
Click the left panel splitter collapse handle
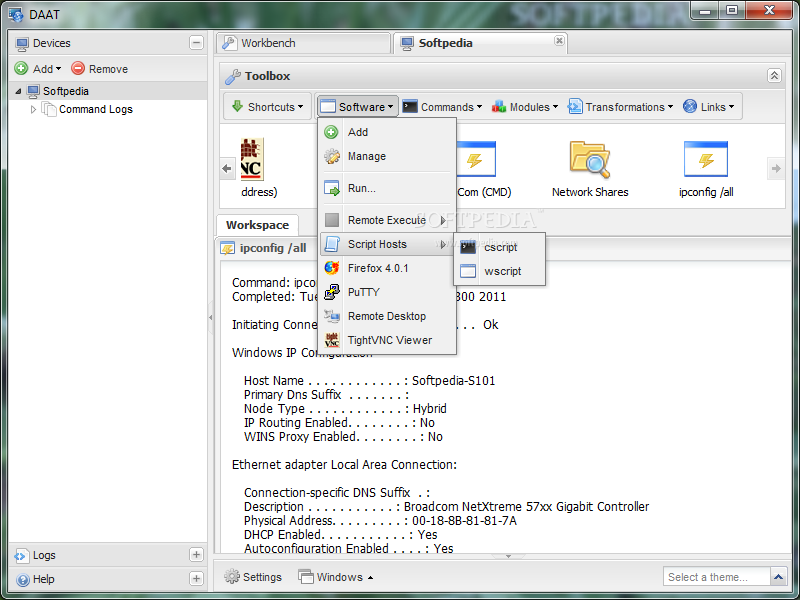[x=211, y=317]
